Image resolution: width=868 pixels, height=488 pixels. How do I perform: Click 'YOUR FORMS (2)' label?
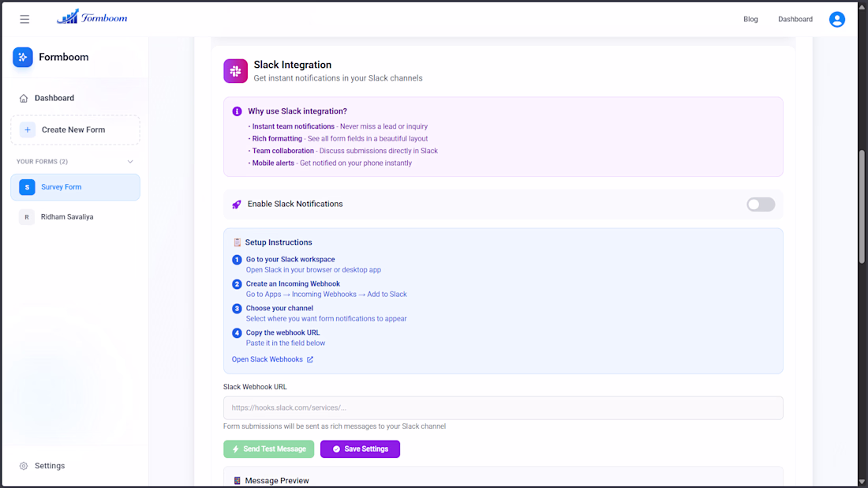(x=42, y=162)
